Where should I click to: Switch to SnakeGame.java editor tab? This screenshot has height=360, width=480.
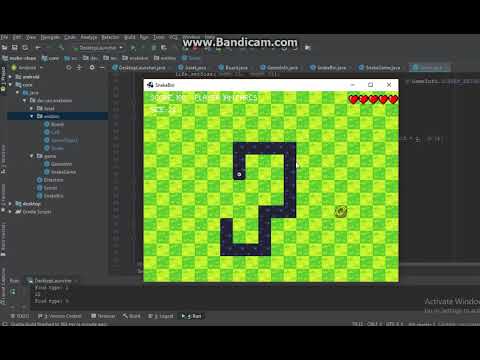(379, 68)
